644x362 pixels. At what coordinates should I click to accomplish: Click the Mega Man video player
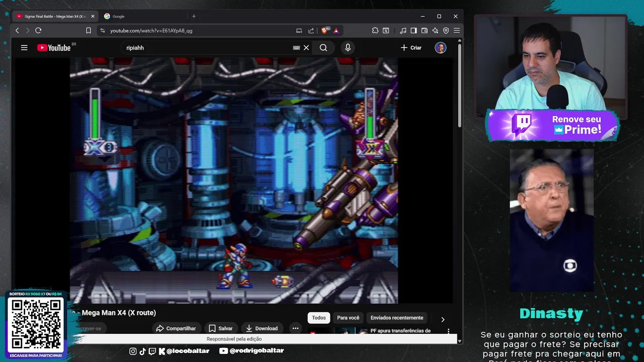234,180
